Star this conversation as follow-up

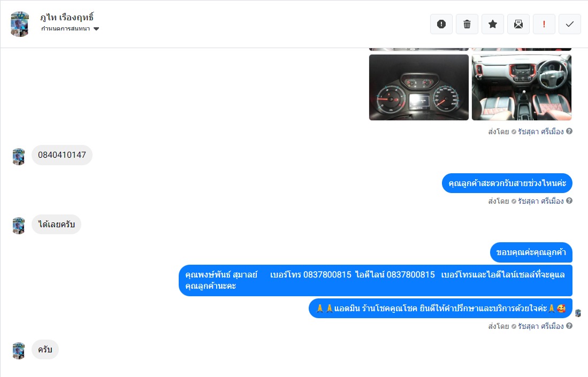pyautogui.click(x=493, y=25)
